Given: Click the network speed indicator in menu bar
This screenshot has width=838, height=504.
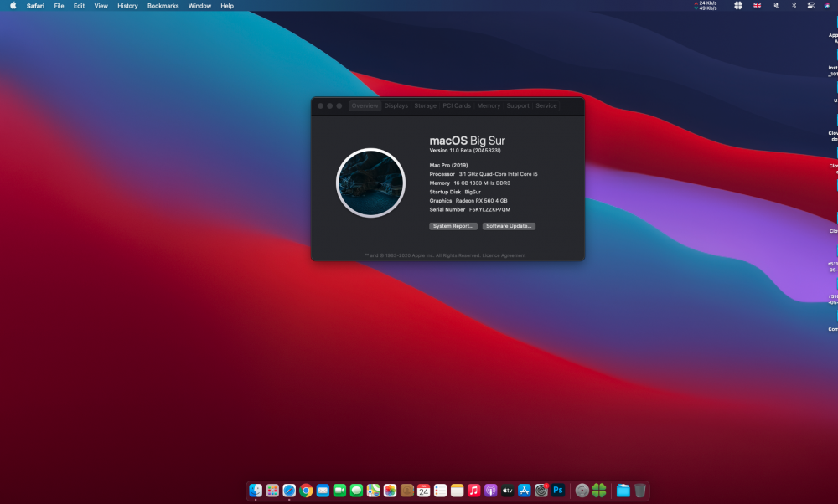Looking at the screenshot, I should pos(706,5).
